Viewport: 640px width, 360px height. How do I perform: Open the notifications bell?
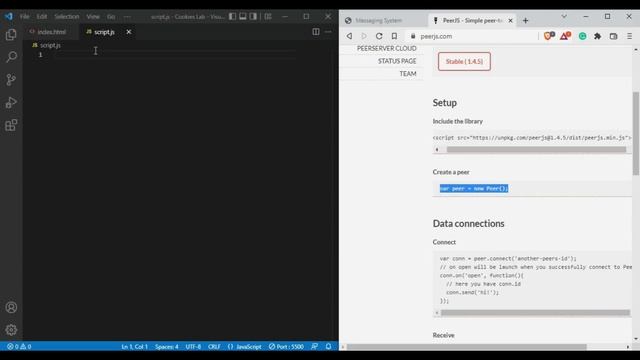coord(329,347)
